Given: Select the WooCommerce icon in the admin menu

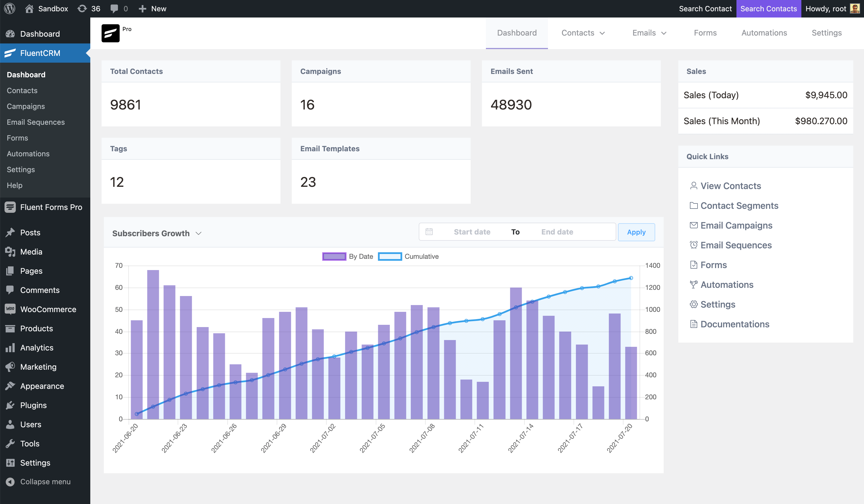Looking at the screenshot, I should (x=10, y=309).
